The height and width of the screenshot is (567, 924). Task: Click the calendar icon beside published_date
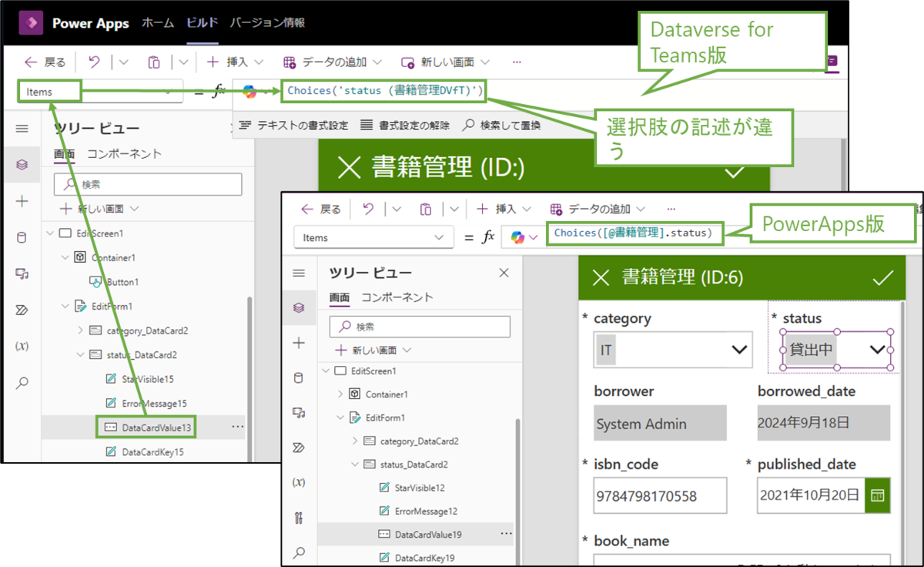[877, 495]
